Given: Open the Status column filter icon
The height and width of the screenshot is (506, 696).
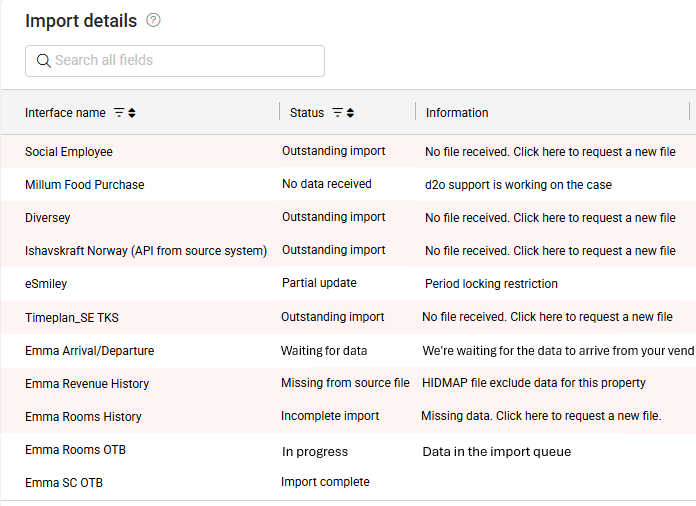Looking at the screenshot, I should pyautogui.click(x=337, y=113).
